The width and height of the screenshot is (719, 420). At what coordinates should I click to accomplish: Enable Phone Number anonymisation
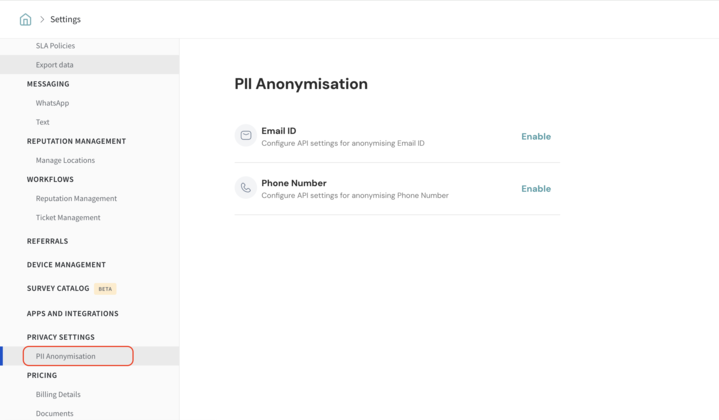tap(535, 188)
